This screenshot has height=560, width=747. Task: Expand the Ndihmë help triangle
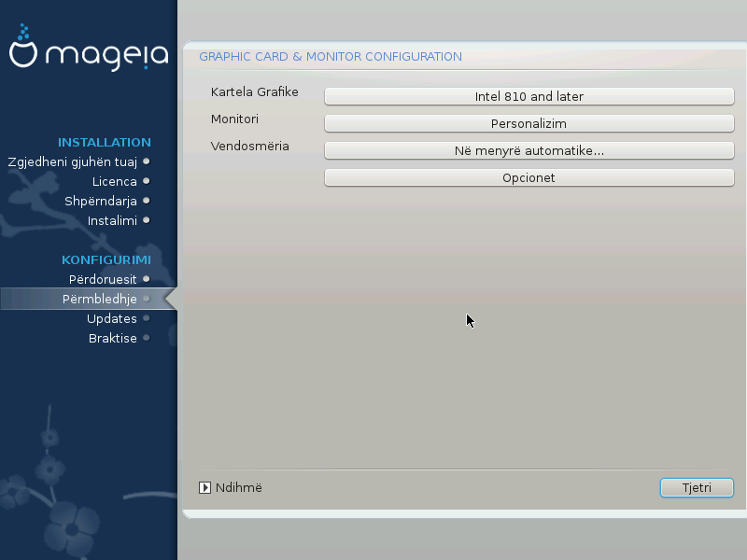(x=205, y=487)
